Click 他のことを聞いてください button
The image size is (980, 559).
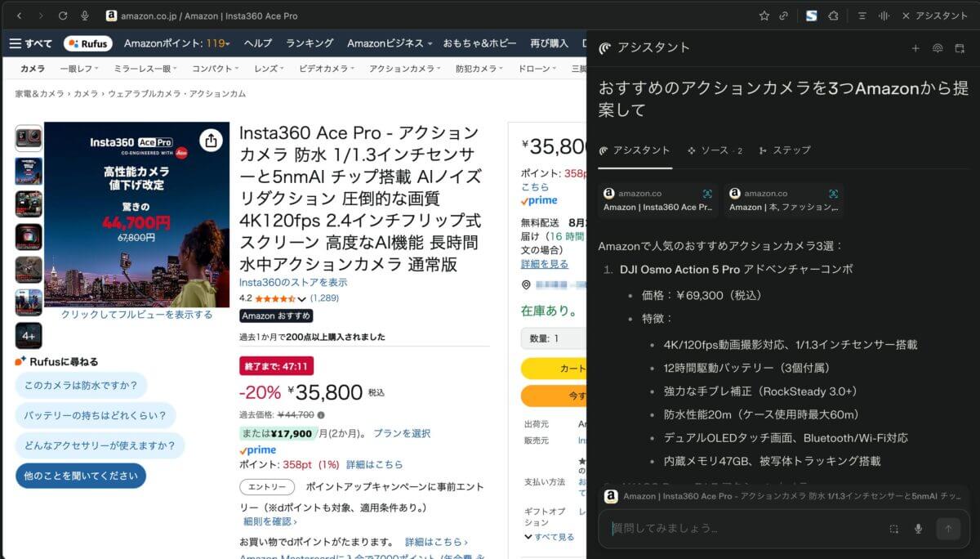(x=81, y=476)
